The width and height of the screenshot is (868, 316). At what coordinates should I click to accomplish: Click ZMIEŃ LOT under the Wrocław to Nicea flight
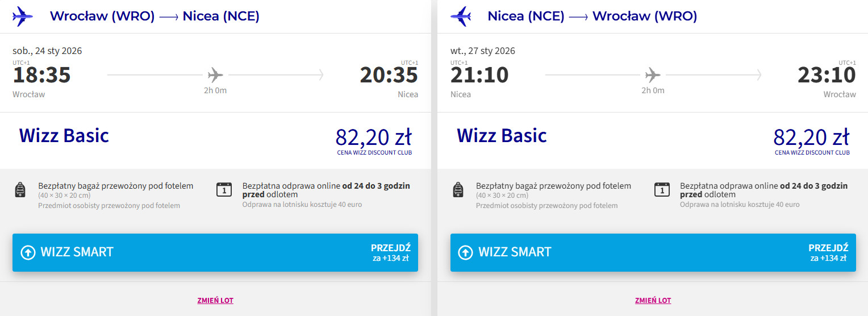[x=215, y=301]
